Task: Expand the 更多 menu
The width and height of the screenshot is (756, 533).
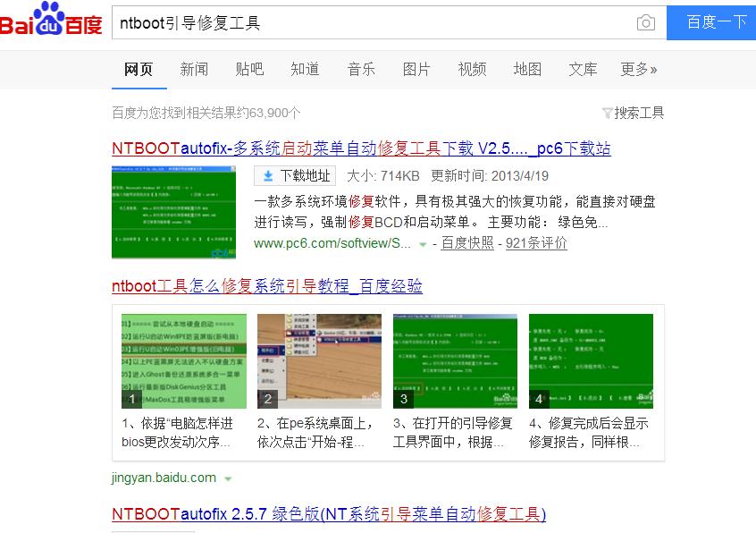Action: click(639, 68)
